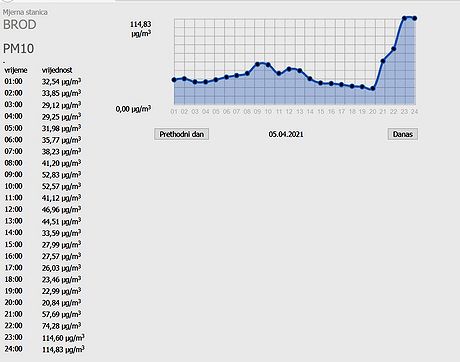Select the 01:00 row value 32,54
This screenshot has width=460, height=362.
(61, 81)
